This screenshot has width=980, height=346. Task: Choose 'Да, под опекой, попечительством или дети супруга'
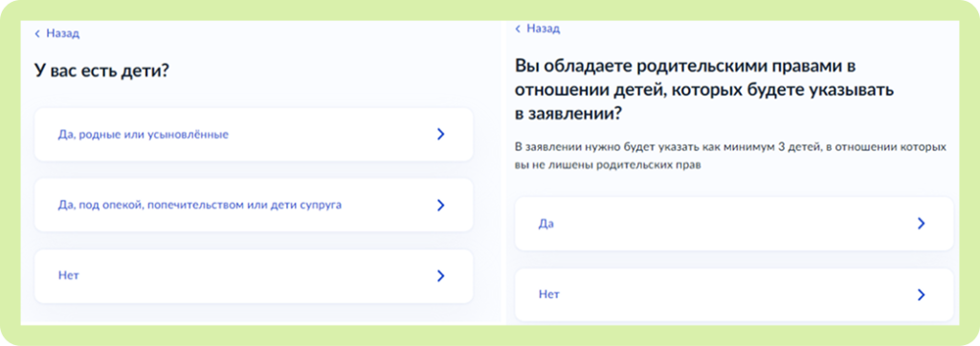253,205
